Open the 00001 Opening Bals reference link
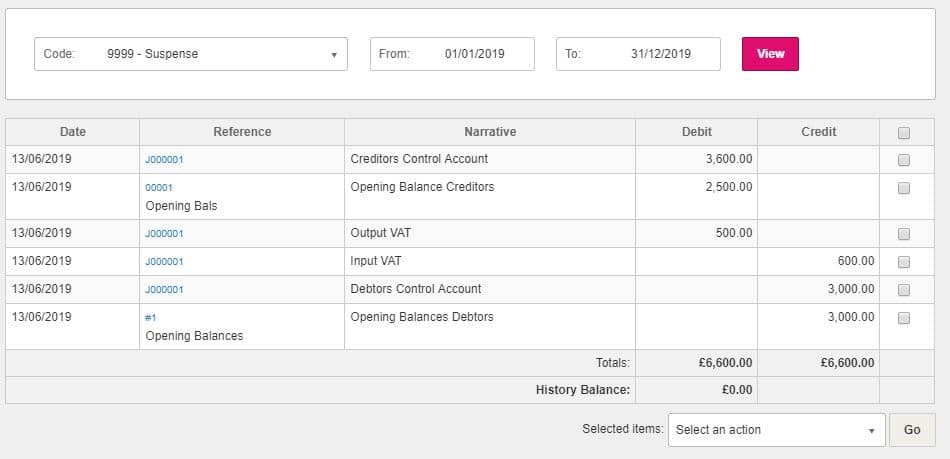This screenshot has width=950, height=459. point(159,187)
